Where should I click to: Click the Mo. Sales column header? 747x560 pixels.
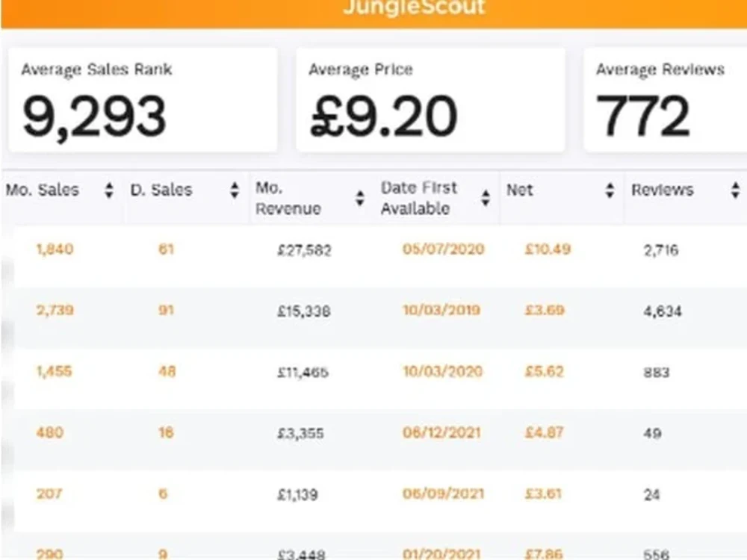pos(42,190)
